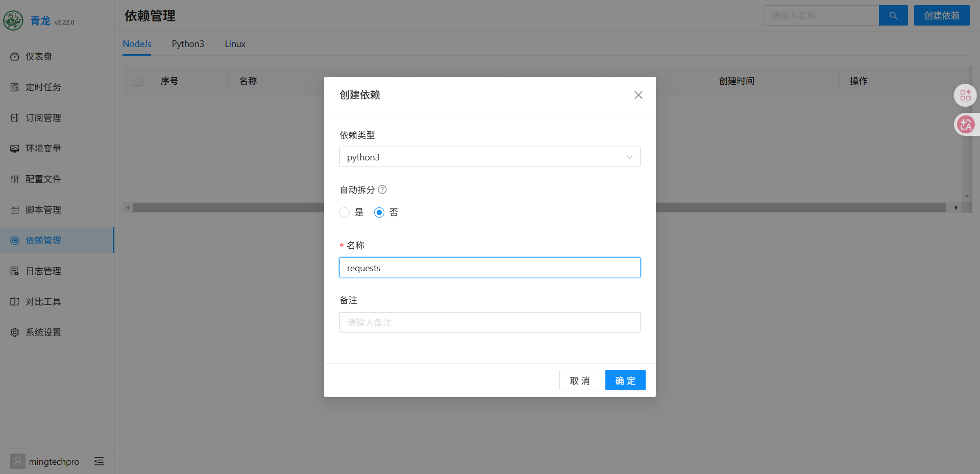Click the floating translate icon
The image size is (980, 474).
(966, 124)
